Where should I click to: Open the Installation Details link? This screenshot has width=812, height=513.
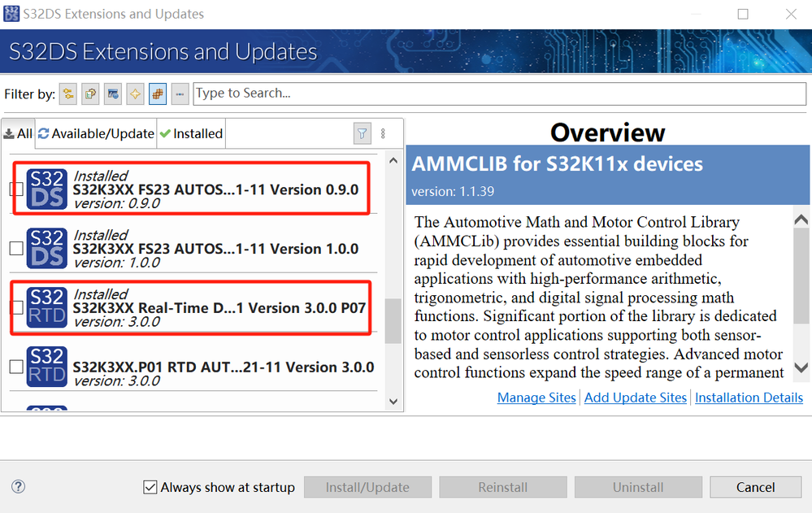[x=749, y=398]
